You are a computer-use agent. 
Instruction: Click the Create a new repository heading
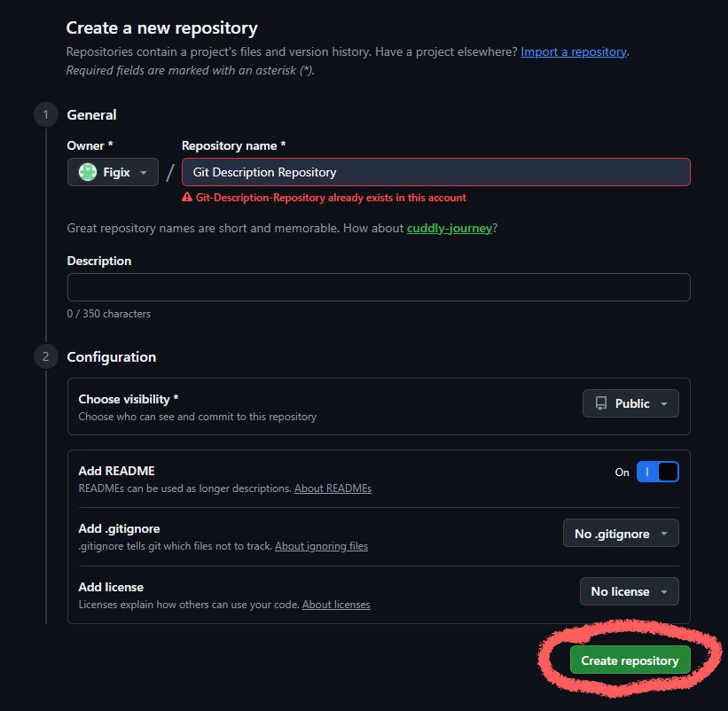pos(161,28)
